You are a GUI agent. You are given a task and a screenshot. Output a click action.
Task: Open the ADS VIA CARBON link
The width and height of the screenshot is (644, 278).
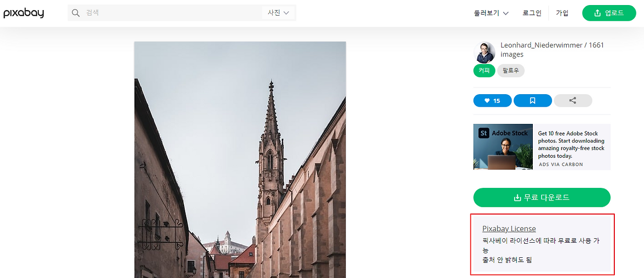pos(561,164)
